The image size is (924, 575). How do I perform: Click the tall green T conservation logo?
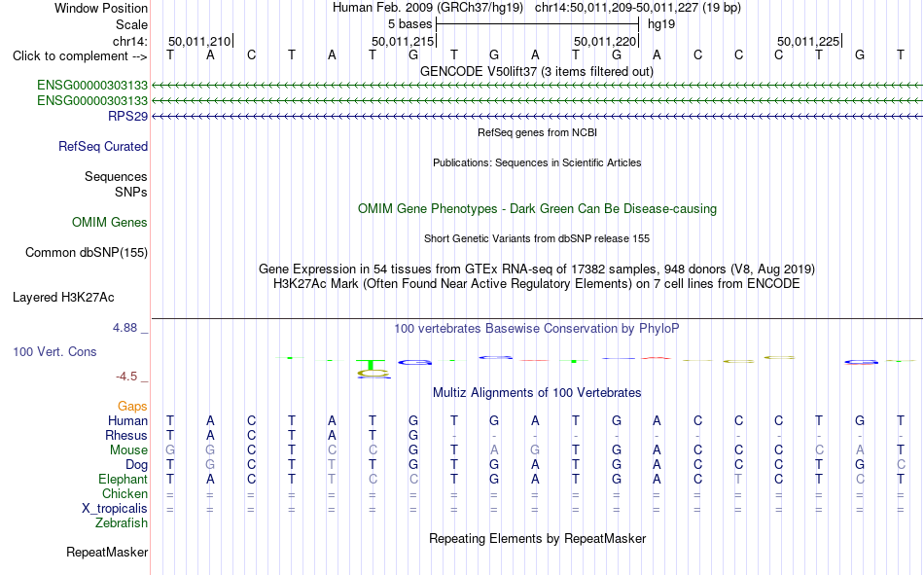pyautogui.click(x=371, y=365)
